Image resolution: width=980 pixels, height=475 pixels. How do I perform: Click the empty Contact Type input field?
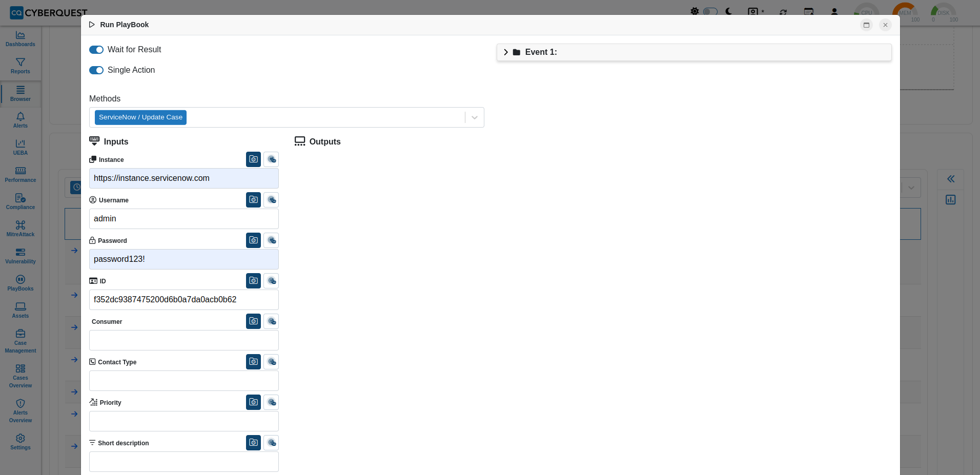[184, 381]
